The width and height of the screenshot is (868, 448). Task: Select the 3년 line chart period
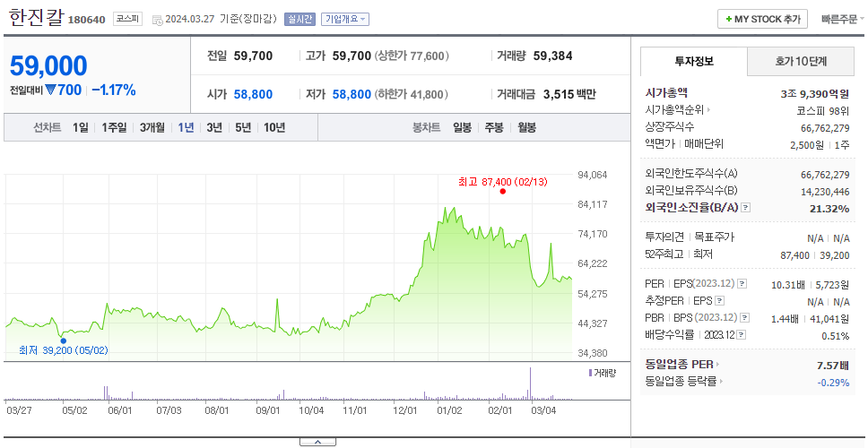click(214, 128)
